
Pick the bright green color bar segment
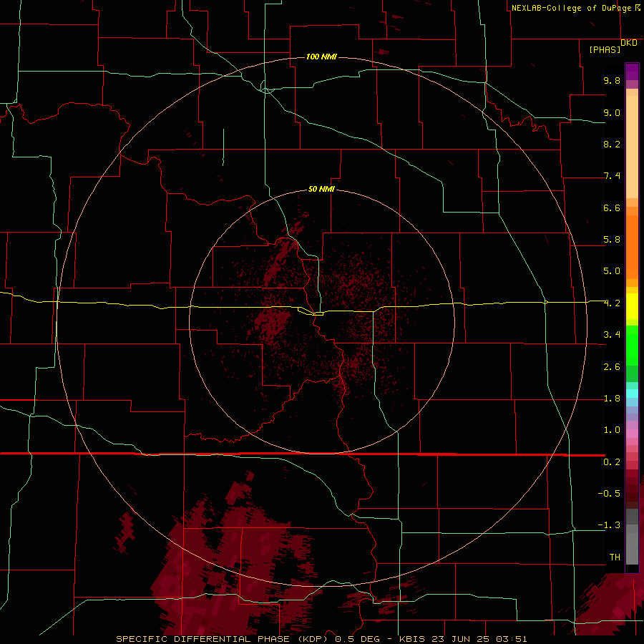point(632,345)
